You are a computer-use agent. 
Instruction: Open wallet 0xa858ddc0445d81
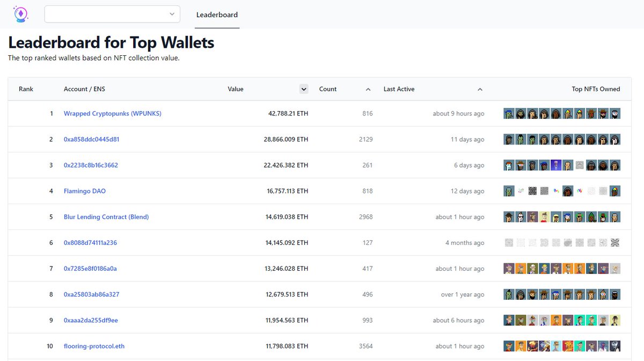coord(91,140)
